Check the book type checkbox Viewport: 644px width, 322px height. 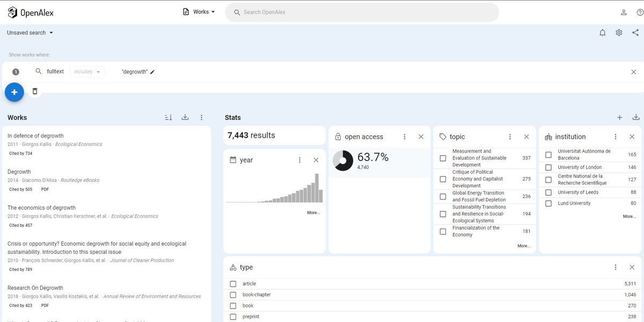point(233,306)
